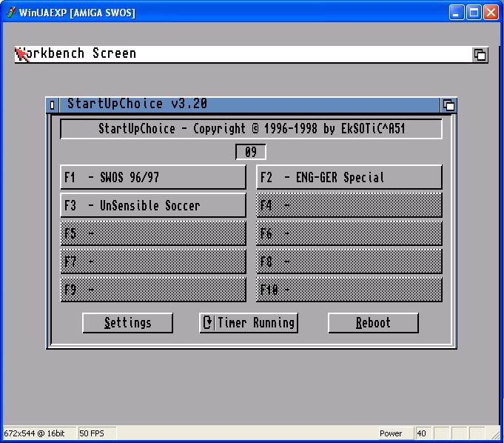
Task: Click the disabled F4 slot button
Action: [x=349, y=205]
